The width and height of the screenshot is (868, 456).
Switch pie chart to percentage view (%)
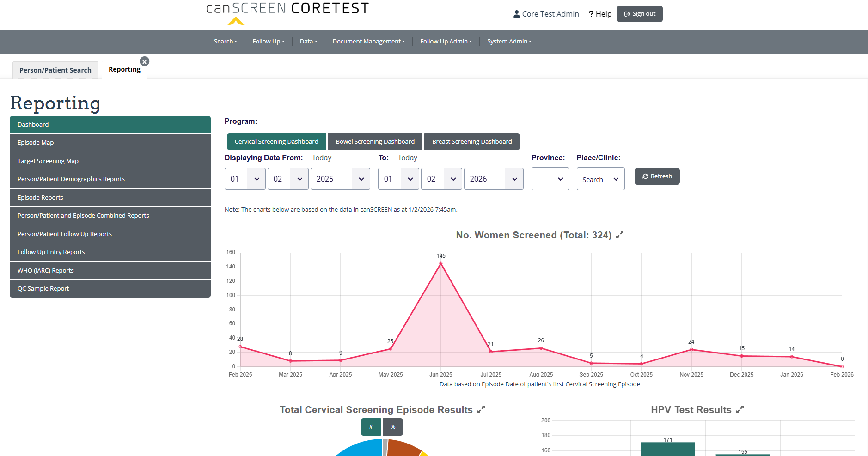point(393,427)
